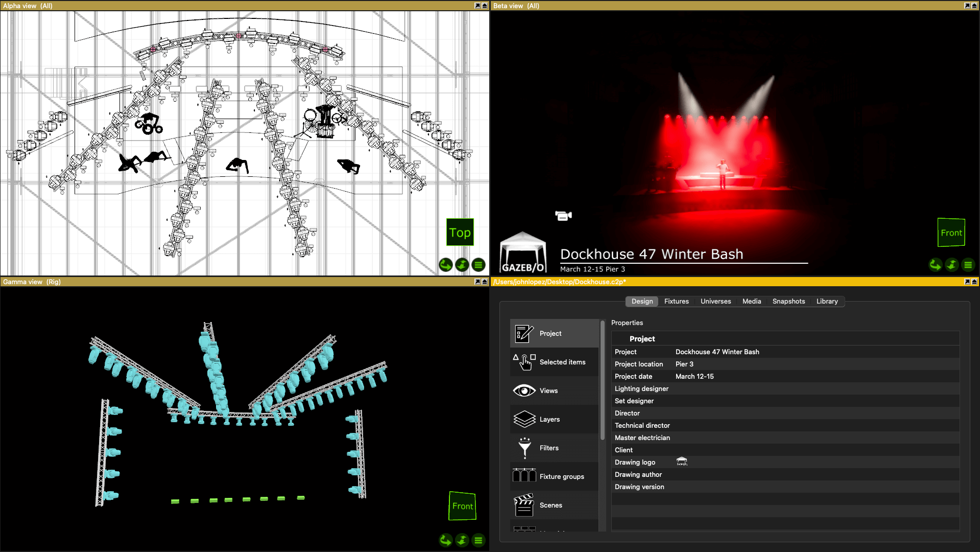This screenshot has height=552, width=980.
Task: Open the Top orientation selector in Alpha view
Action: click(460, 233)
